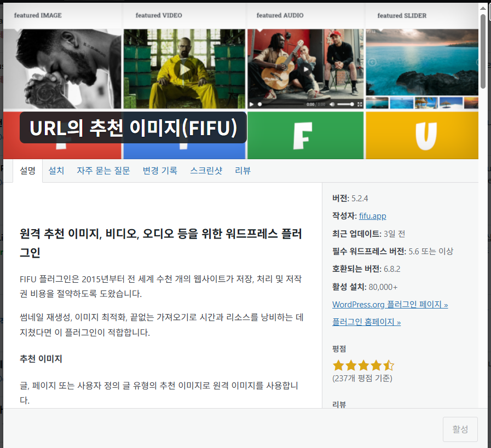Click the five-star rating icons
This screenshot has width=491, height=448.
click(363, 365)
